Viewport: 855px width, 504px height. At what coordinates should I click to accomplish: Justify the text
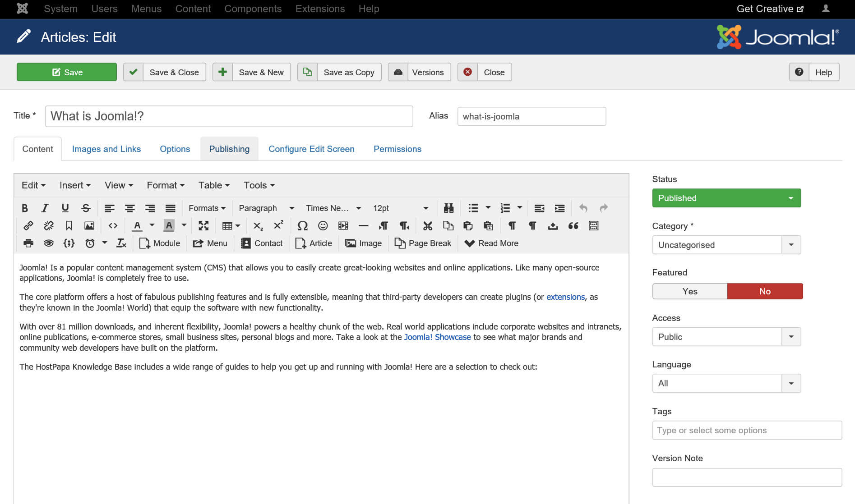point(170,208)
